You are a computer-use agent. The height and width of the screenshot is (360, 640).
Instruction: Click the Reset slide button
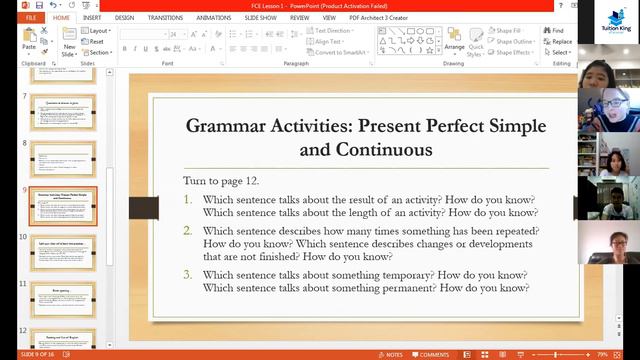pyautogui.click(x=92, y=41)
